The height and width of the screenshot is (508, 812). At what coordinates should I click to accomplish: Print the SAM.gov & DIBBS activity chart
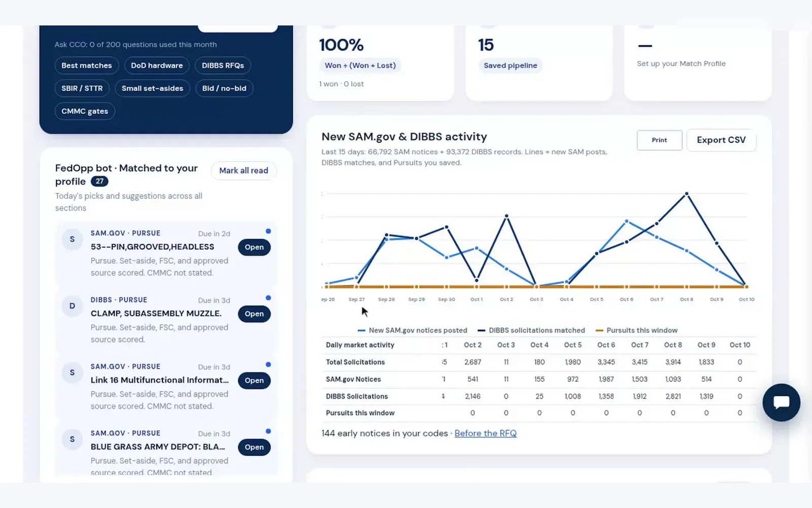[x=659, y=140]
